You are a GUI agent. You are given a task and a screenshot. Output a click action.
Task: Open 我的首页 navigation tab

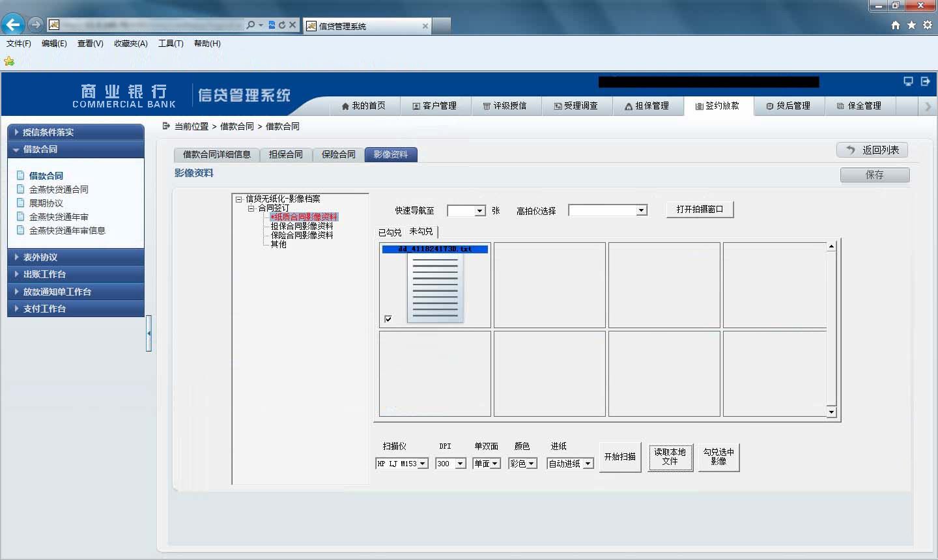tap(363, 105)
